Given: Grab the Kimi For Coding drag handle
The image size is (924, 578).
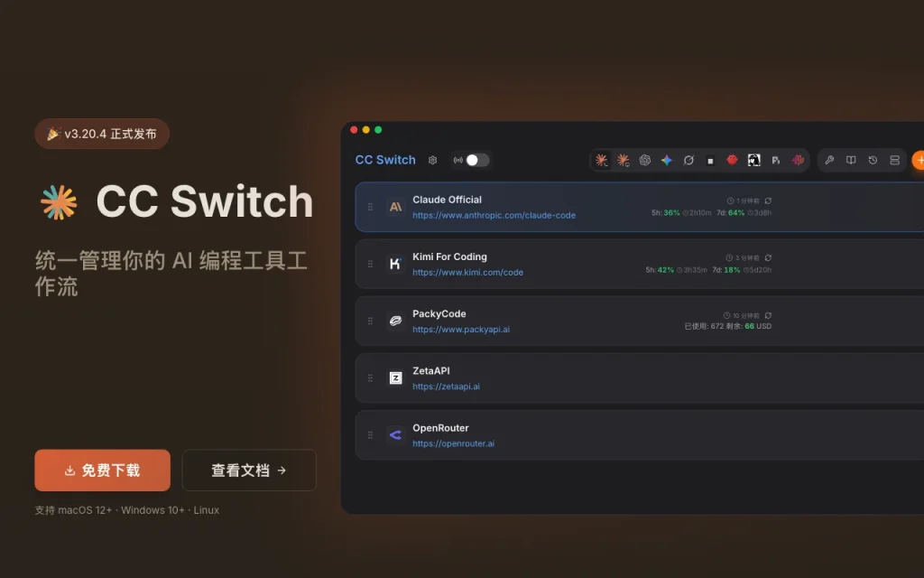Looking at the screenshot, I should pos(370,264).
